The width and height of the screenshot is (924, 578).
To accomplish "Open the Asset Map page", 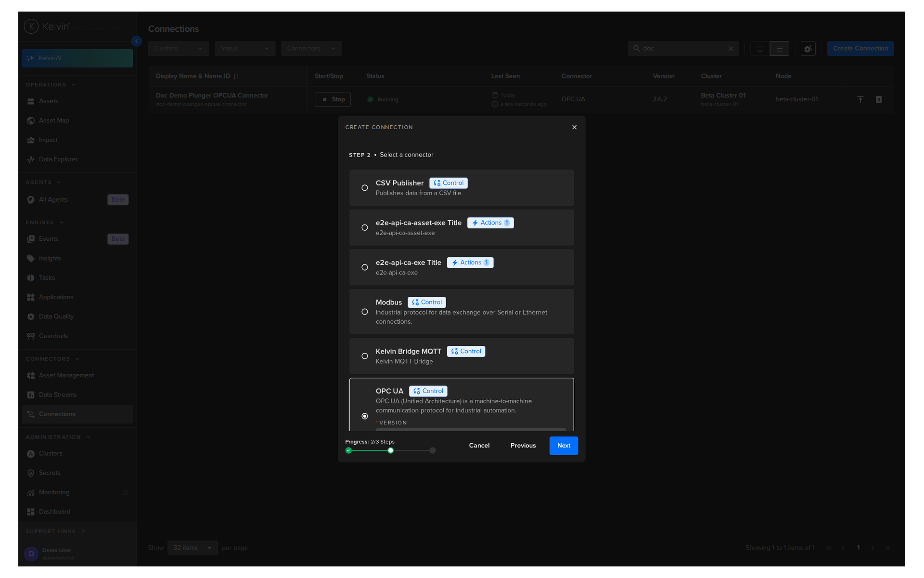I will click(x=77, y=120).
